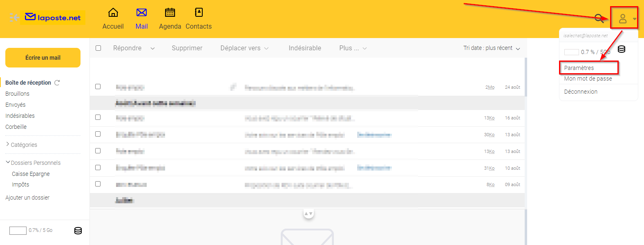644x245 pixels.
Task: Select the checkbox of the 24 août mail
Action: [x=98, y=87]
